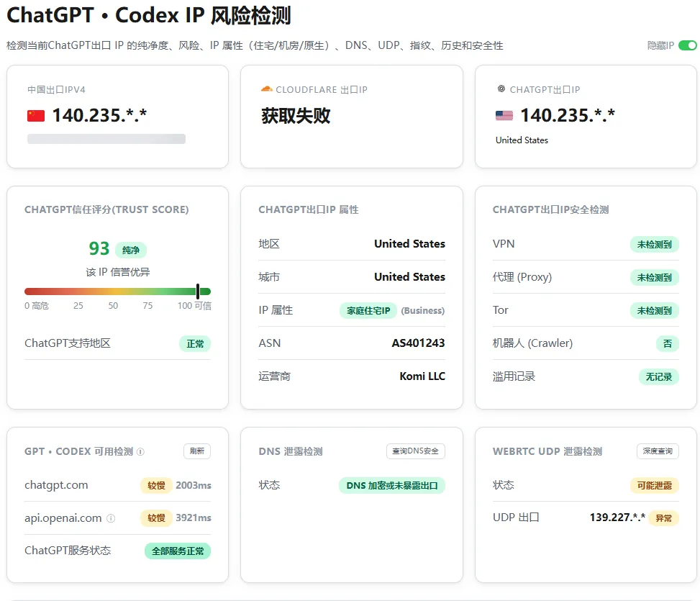The image size is (700, 601).
Task: Click the DNS 泄露检测 heading
Action: pos(291,451)
